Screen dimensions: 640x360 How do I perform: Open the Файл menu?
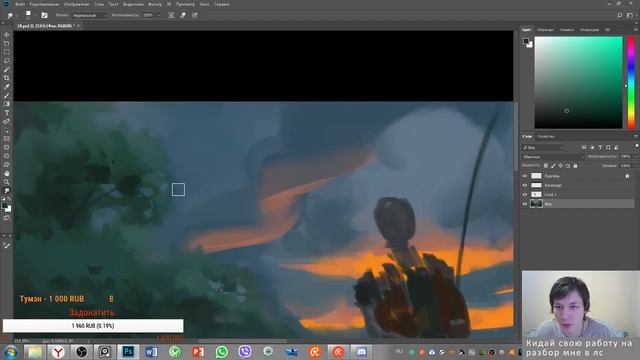tap(20, 4)
